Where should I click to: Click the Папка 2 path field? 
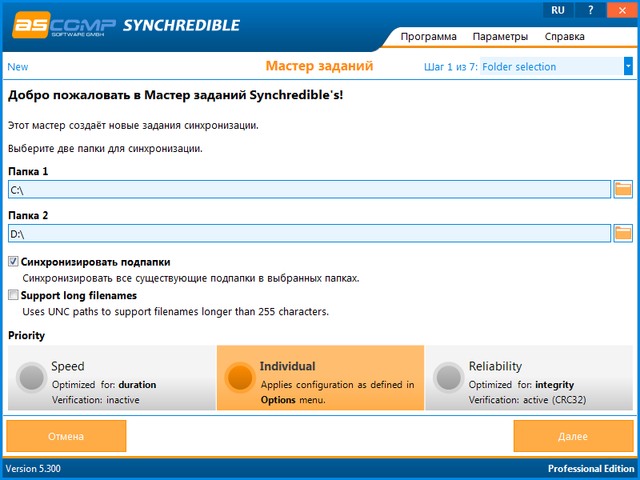point(308,233)
